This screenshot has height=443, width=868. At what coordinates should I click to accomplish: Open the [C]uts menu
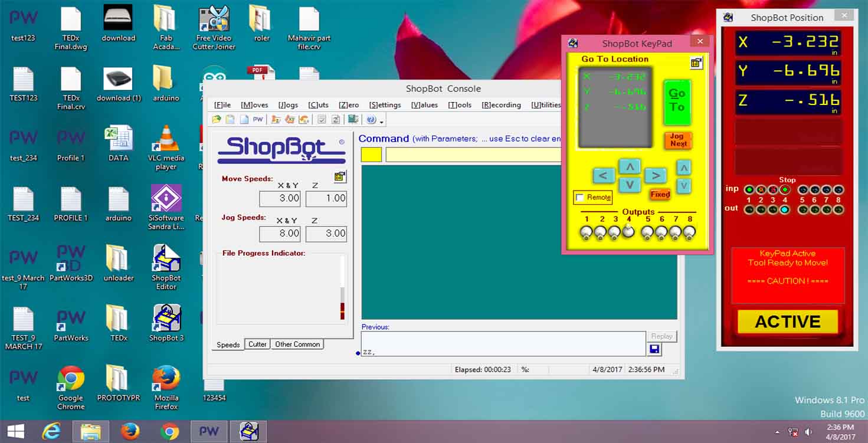point(318,105)
